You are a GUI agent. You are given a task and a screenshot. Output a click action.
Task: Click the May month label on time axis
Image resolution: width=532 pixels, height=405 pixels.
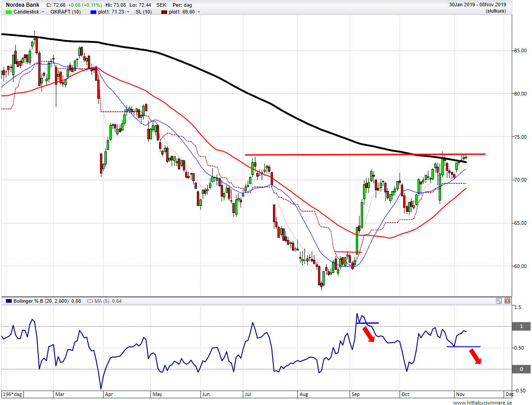pyautogui.click(x=157, y=394)
